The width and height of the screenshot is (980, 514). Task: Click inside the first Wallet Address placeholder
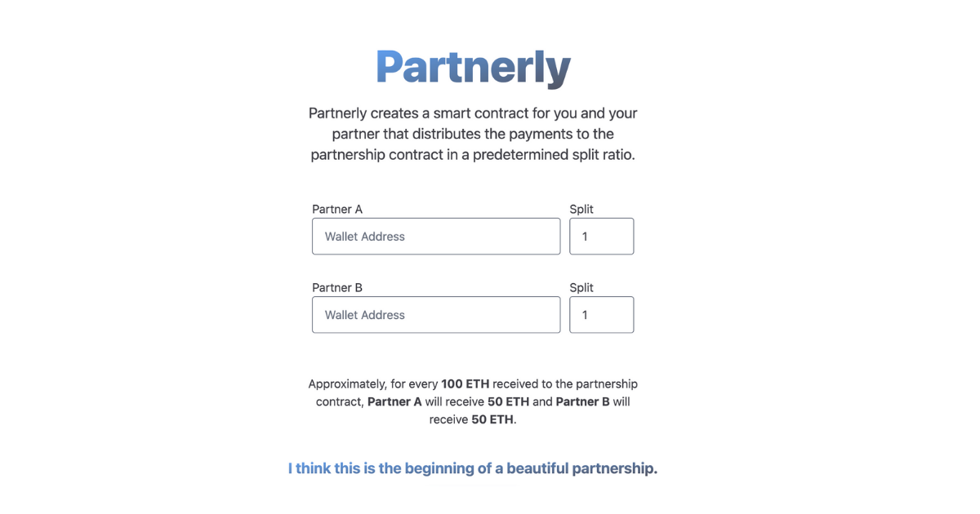365,236
